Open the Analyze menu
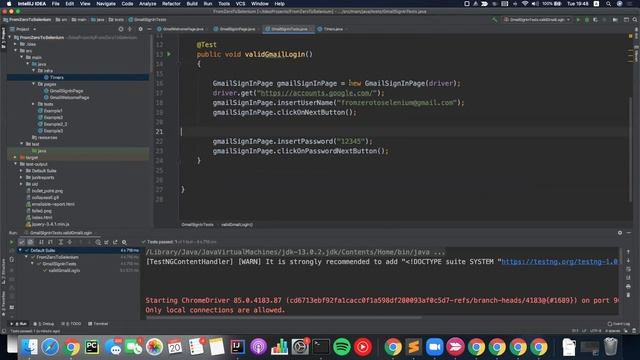640x360 pixels. coord(147,4)
